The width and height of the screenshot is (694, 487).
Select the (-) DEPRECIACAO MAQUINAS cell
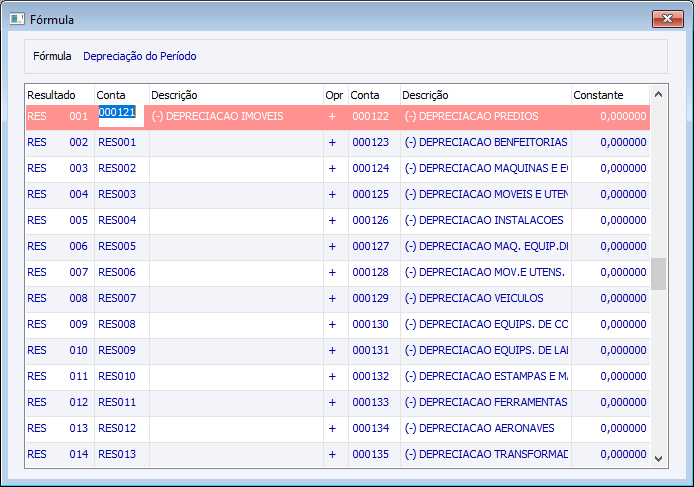coord(486,169)
